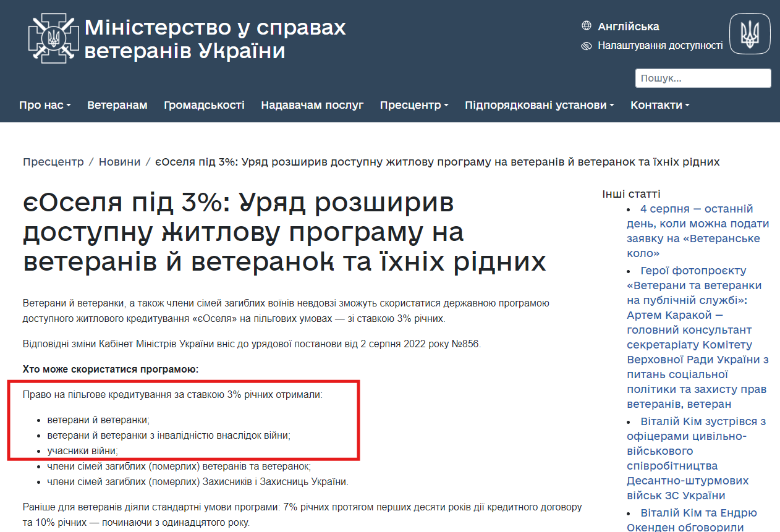Click the Ukrainian trident coat of arms emblem

[750, 33]
